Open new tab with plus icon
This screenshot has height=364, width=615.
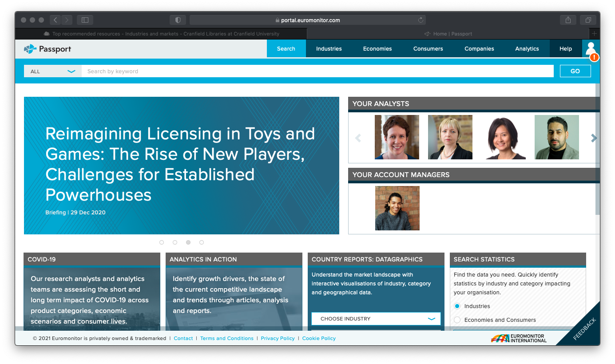click(594, 34)
